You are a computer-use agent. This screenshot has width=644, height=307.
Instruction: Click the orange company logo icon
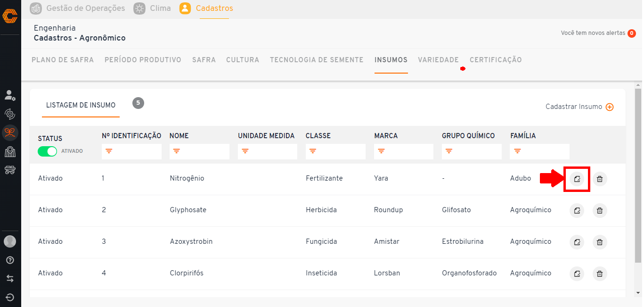coord(10,17)
